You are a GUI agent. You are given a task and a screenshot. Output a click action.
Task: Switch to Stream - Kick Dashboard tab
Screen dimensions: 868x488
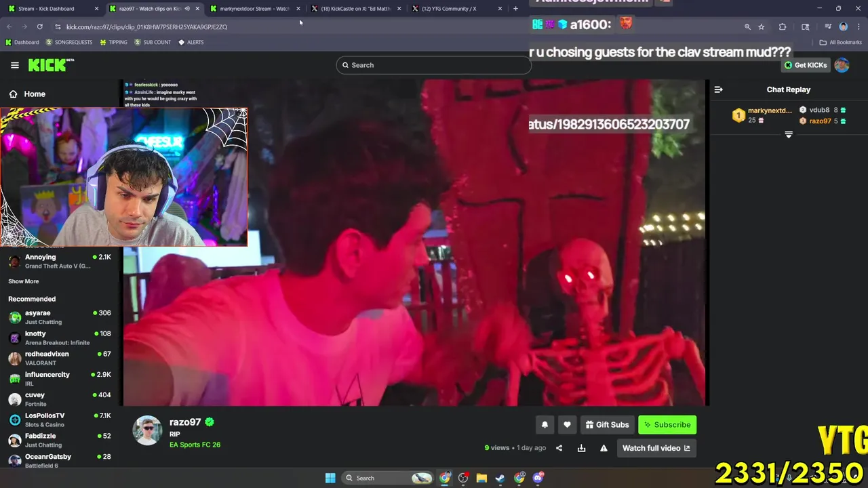(x=52, y=9)
